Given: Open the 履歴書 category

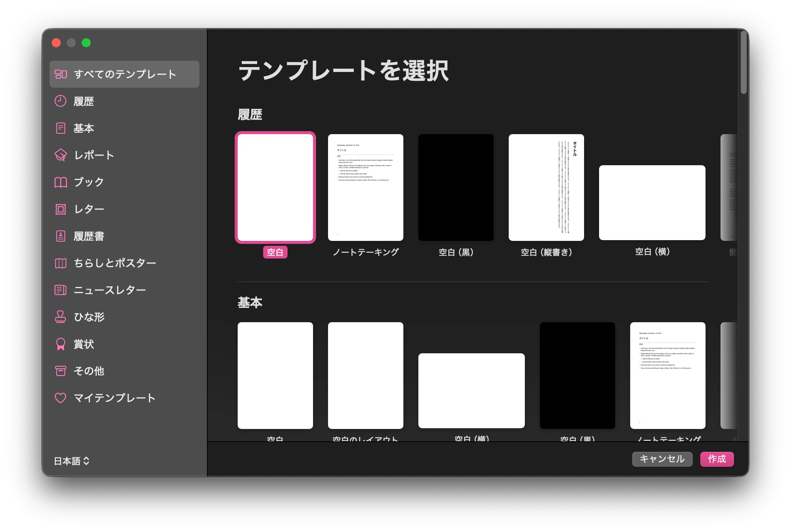Looking at the screenshot, I should click(x=124, y=236).
